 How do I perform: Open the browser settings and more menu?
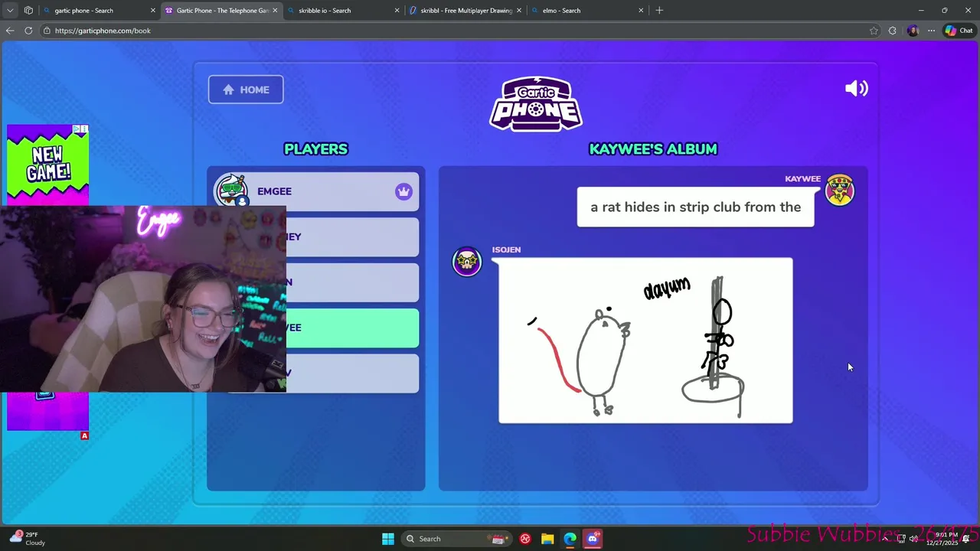[931, 31]
